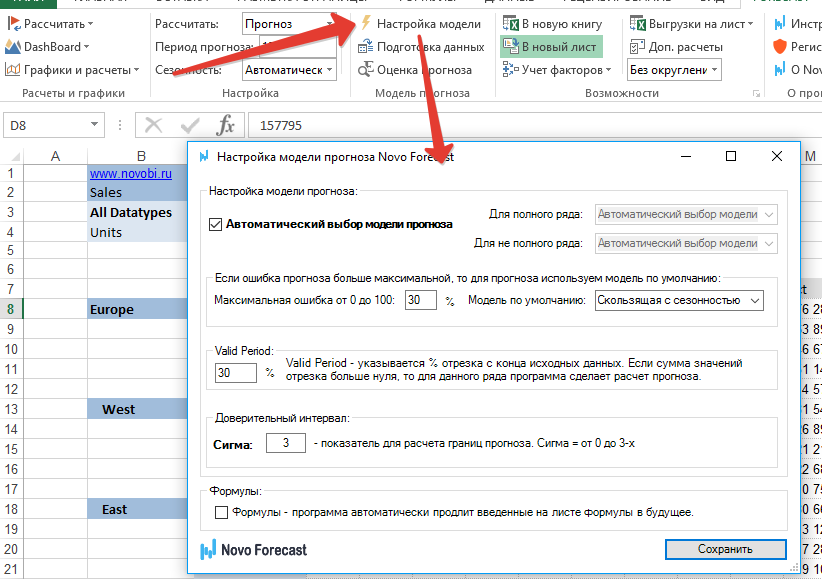The width and height of the screenshot is (822, 579).
Task: Enable the Формулы checkbox
Action: point(221,512)
